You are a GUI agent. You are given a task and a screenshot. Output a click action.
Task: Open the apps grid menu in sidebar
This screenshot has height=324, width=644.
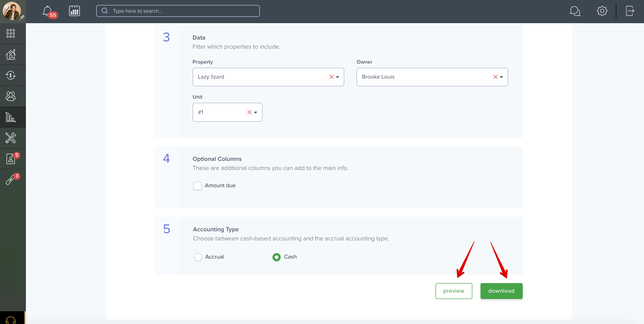10,33
